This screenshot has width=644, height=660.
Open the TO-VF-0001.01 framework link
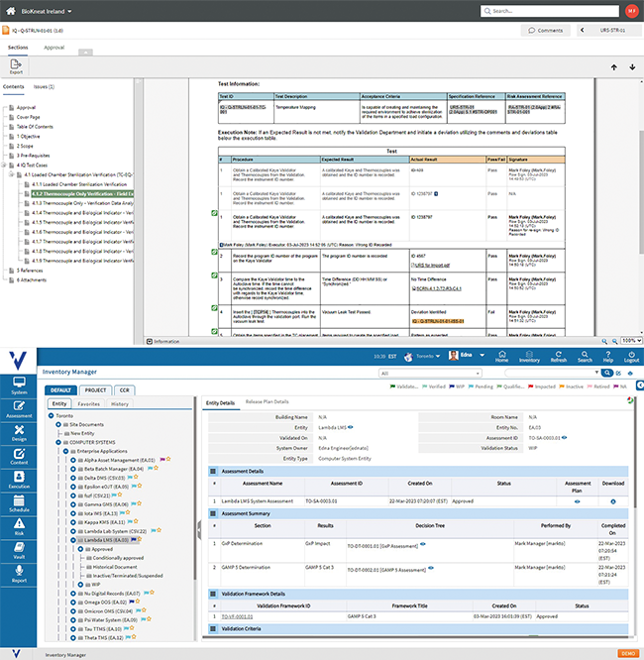coord(237,616)
